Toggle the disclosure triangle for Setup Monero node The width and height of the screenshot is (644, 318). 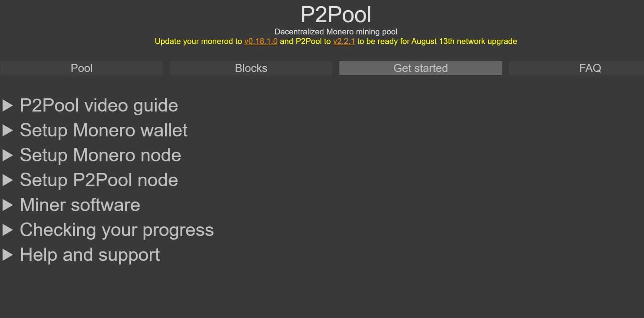(x=8, y=155)
